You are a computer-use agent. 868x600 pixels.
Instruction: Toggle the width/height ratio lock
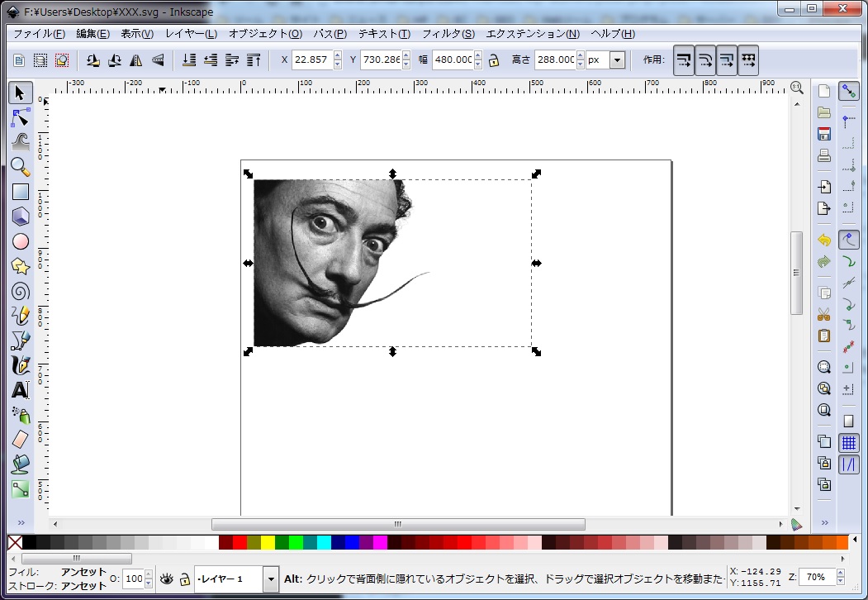coord(494,60)
